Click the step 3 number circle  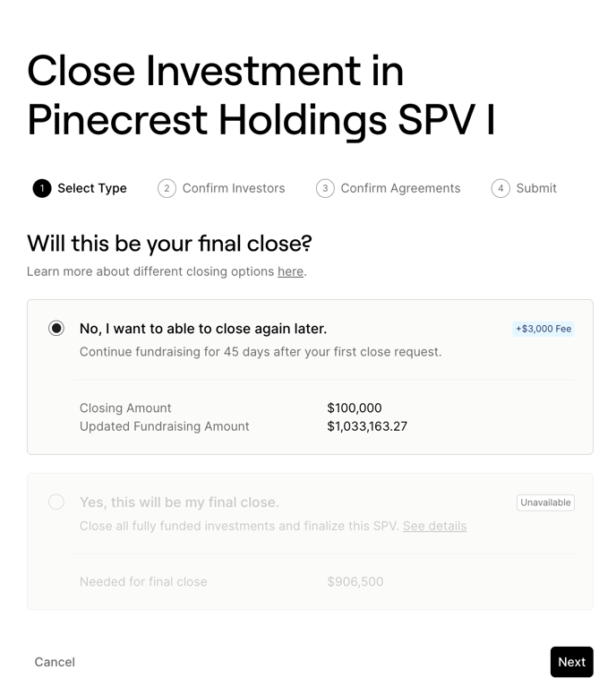tap(325, 188)
